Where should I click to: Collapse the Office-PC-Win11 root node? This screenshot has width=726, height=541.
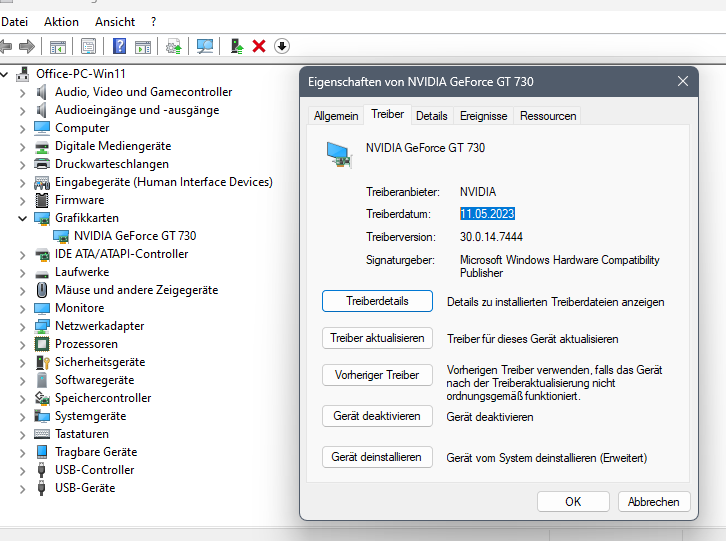click(x=4, y=74)
